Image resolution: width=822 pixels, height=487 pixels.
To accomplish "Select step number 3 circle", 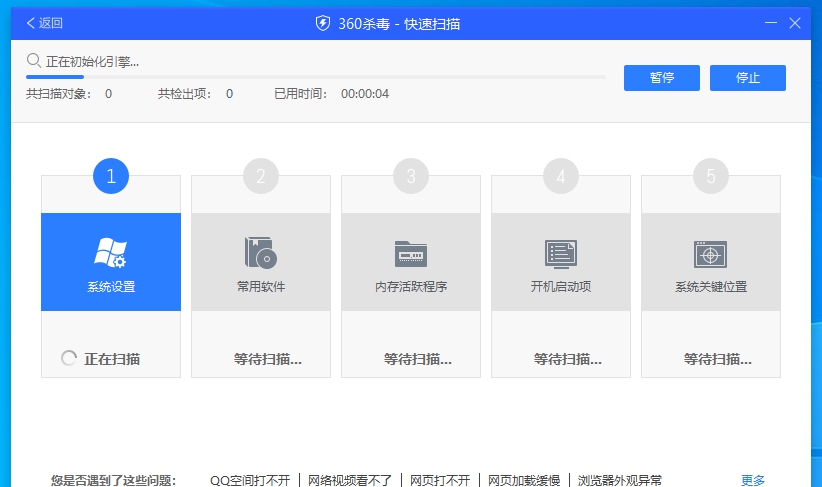I will pos(411,177).
